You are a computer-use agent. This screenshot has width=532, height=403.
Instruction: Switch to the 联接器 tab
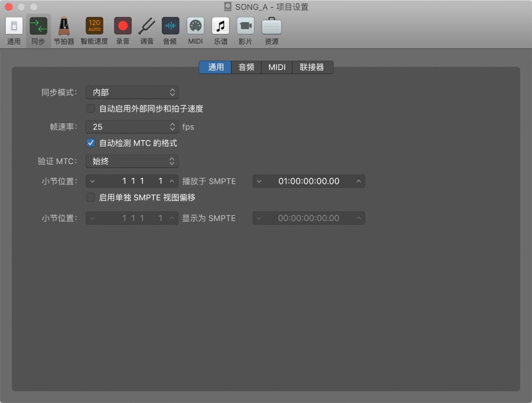click(312, 67)
